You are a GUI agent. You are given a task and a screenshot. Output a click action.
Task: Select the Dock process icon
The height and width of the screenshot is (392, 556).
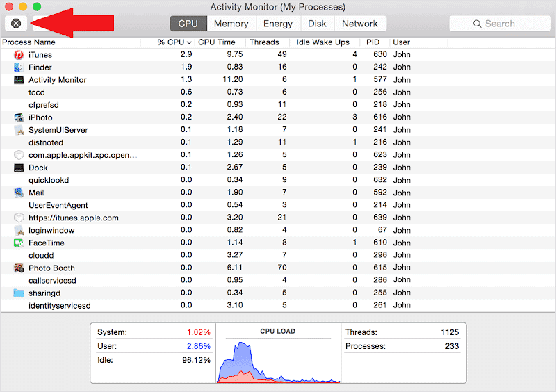(x=19, y=168)
